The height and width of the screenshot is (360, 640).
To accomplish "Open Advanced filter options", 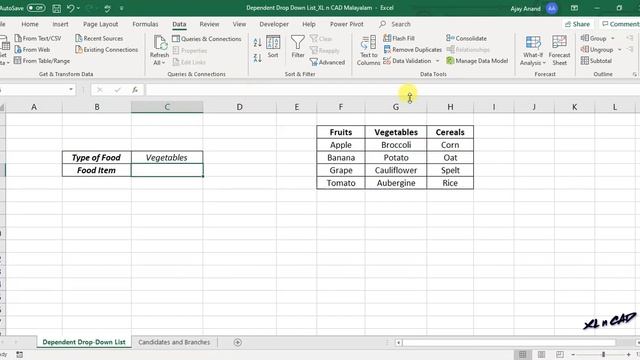I will coord(327,62).
